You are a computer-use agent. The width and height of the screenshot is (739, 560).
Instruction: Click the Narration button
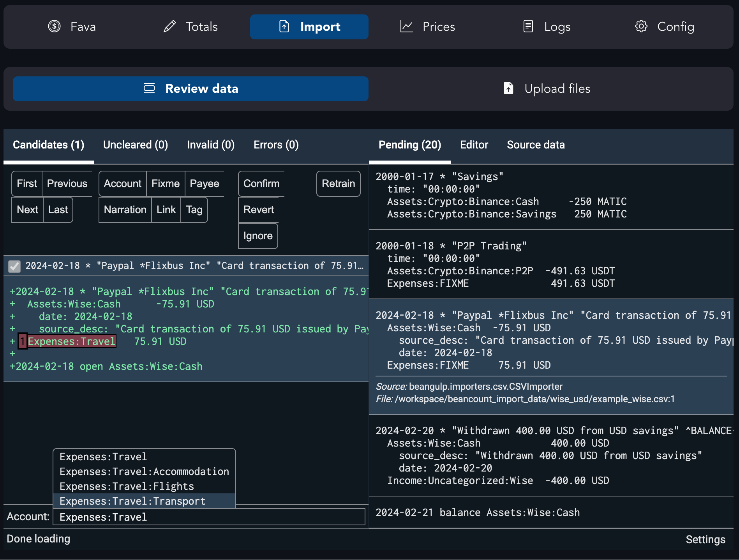tap(125, 210)
